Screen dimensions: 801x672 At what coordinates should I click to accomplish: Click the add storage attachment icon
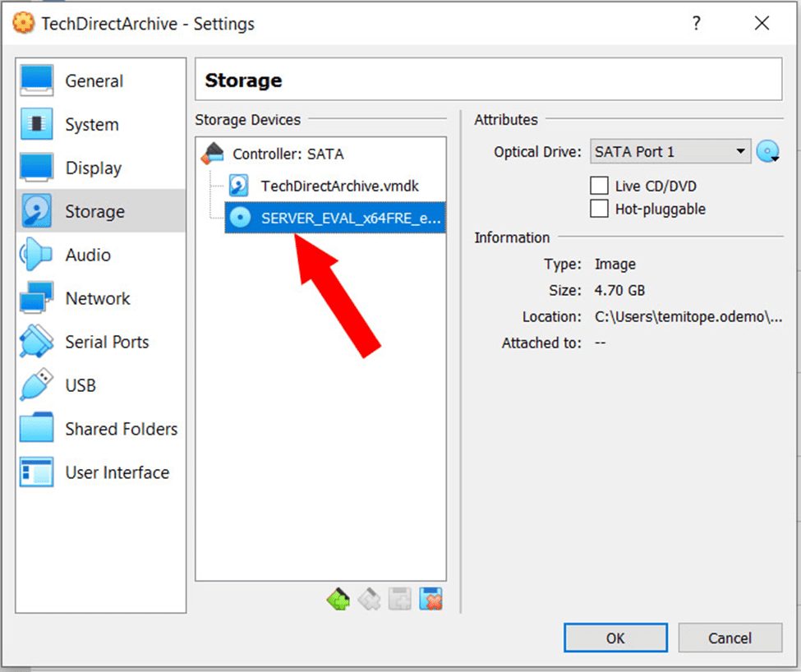coord(400,599)
